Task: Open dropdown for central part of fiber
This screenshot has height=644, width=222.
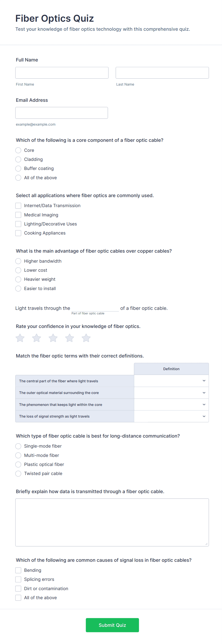Action: coord(171,381)
